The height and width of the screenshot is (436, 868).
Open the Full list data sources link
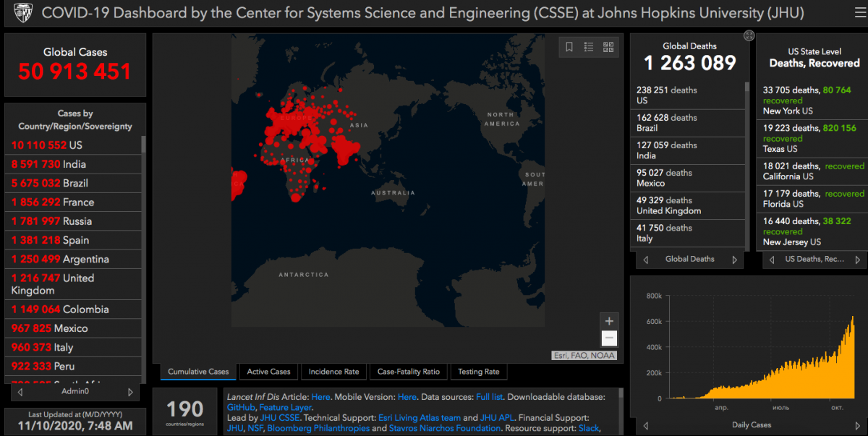[491, 397]
